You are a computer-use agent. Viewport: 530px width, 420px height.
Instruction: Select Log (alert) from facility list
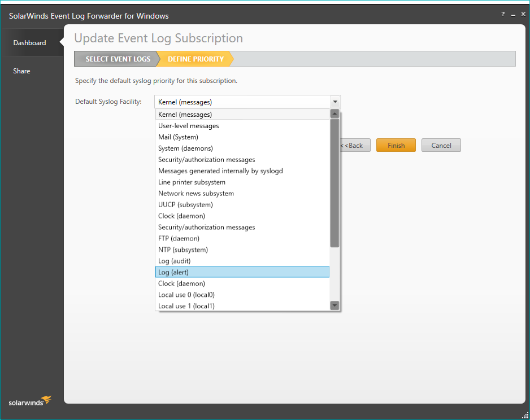point(242,272)
